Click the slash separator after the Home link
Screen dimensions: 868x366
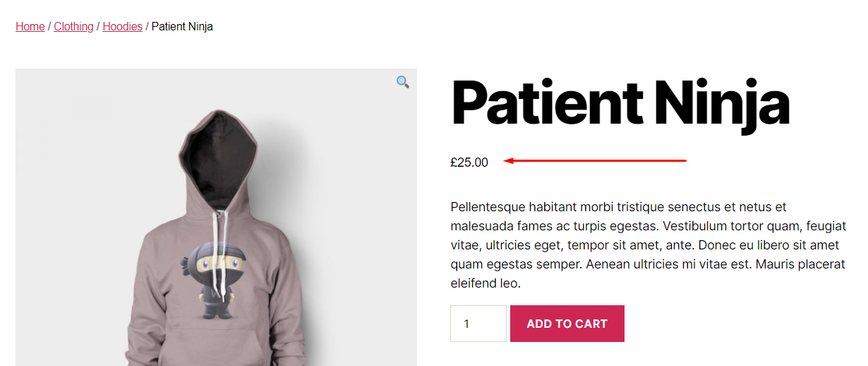(49, 27)
